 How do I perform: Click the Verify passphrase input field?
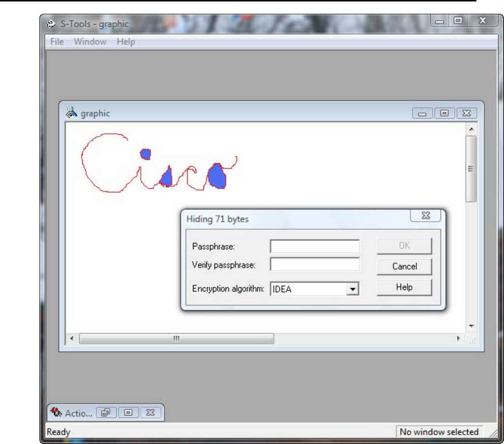(x=315, y=265)
